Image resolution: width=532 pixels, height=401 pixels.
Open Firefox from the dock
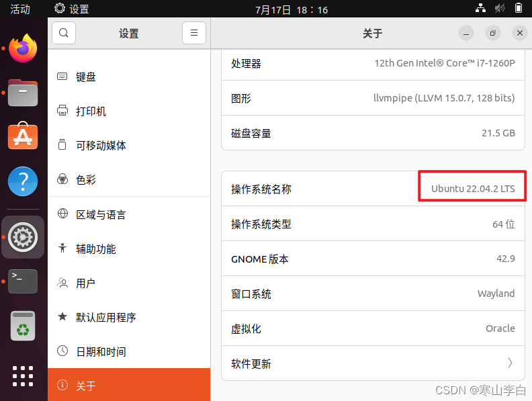pyautogui.click(x=23, y=48)
